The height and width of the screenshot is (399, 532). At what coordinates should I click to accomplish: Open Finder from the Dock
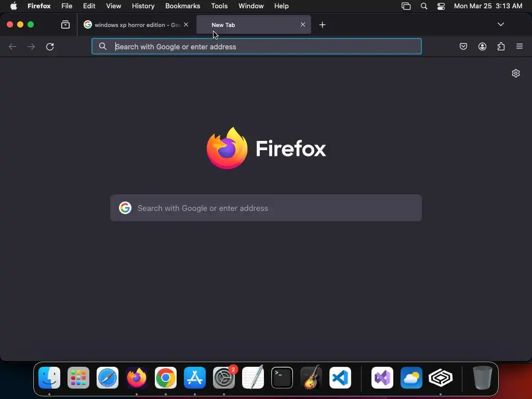click(x=49, y=378)
